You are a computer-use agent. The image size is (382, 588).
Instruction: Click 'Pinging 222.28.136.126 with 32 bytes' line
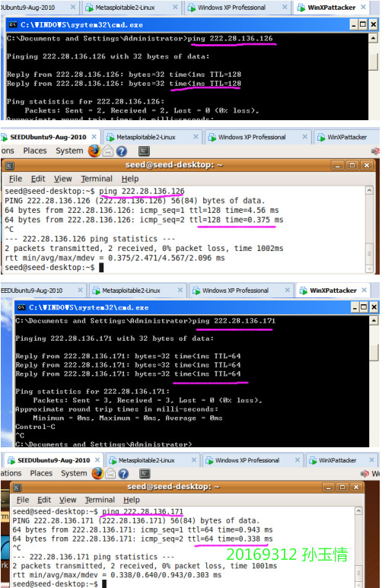(108, 56)
